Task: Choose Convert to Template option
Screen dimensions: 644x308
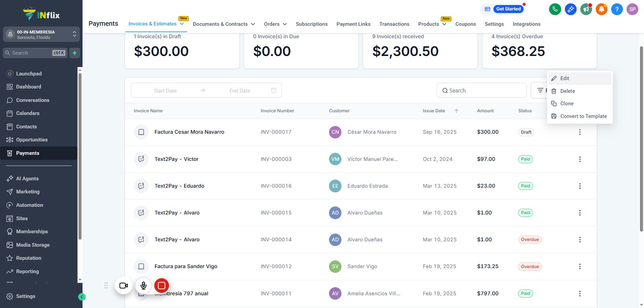Action: [x=580, y=116]
